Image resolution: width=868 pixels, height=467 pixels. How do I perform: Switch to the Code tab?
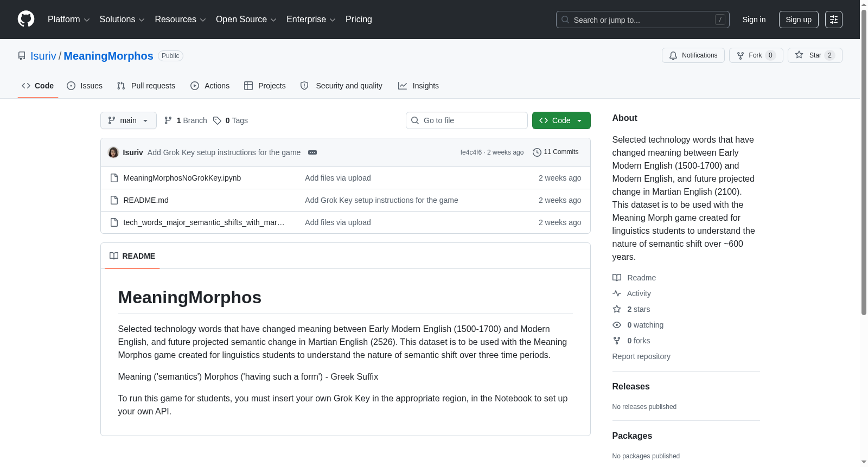tap(38, 86)
